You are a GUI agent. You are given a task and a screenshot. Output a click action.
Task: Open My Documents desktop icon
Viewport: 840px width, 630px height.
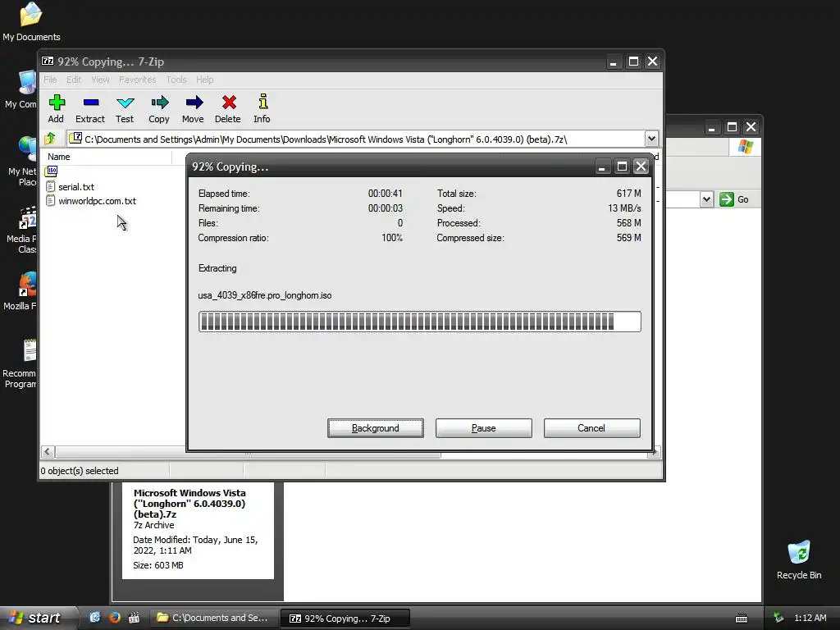click(x=30, y=22)
